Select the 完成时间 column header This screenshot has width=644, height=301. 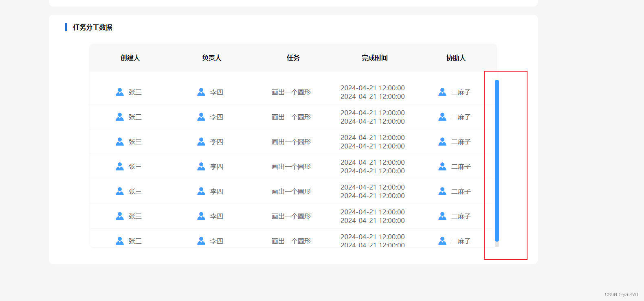point(375,58)
